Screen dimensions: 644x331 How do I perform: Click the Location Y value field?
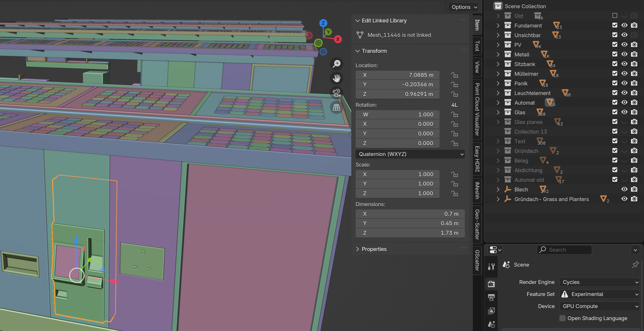click(398, 85)
